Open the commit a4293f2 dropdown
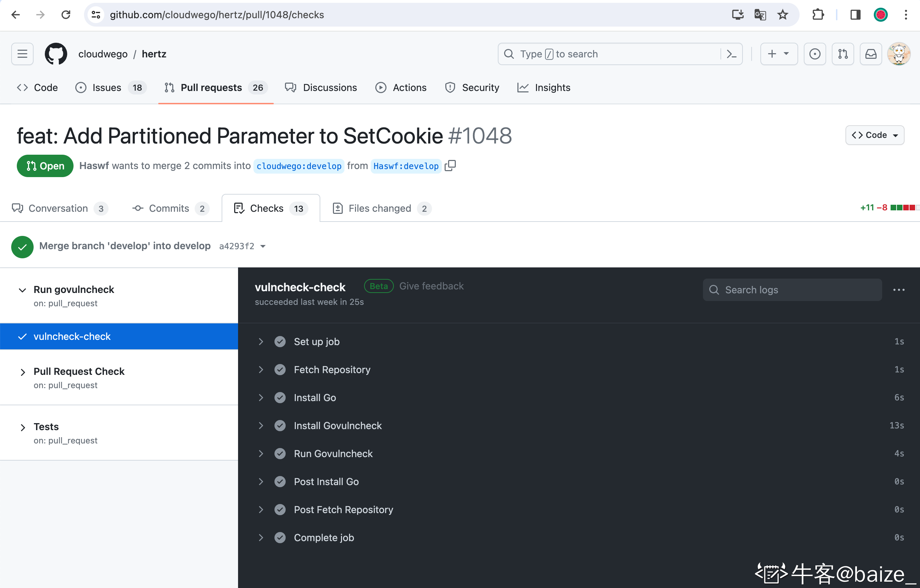920x588 pixels. click(x=263, y=246)
